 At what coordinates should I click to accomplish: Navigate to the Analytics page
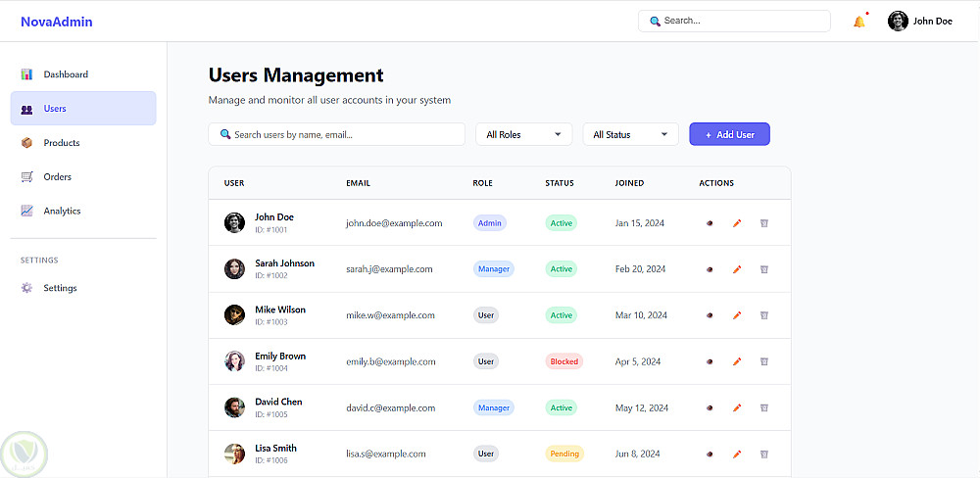point(62,211)
